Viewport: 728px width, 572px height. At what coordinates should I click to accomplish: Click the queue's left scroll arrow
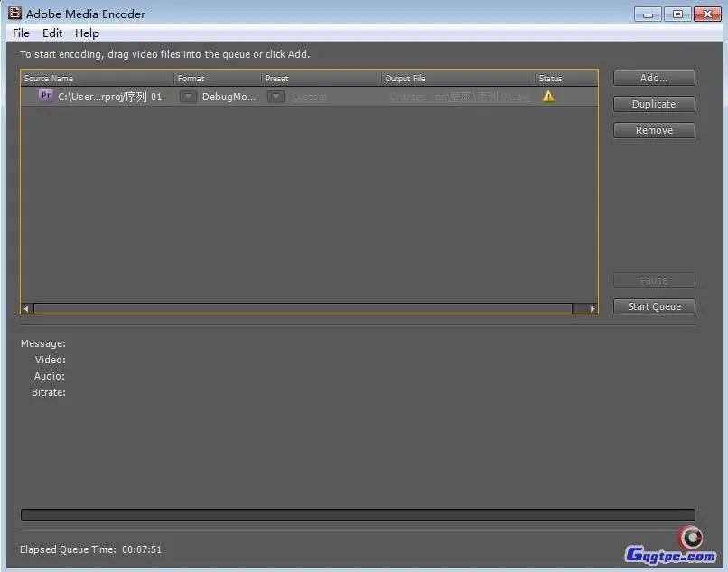[26, 308]
